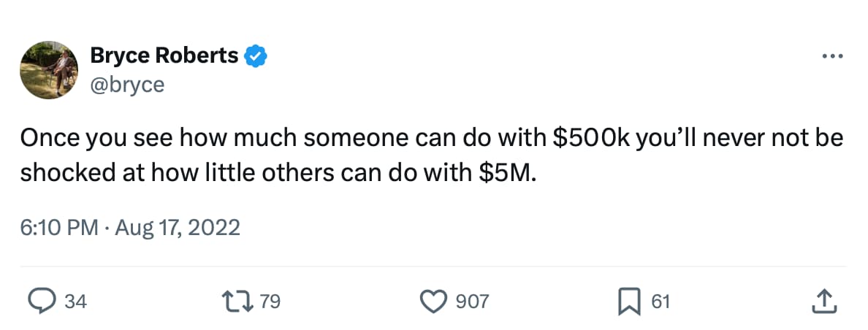
Task: Click the 907 likes count
Action: point(472,301)
